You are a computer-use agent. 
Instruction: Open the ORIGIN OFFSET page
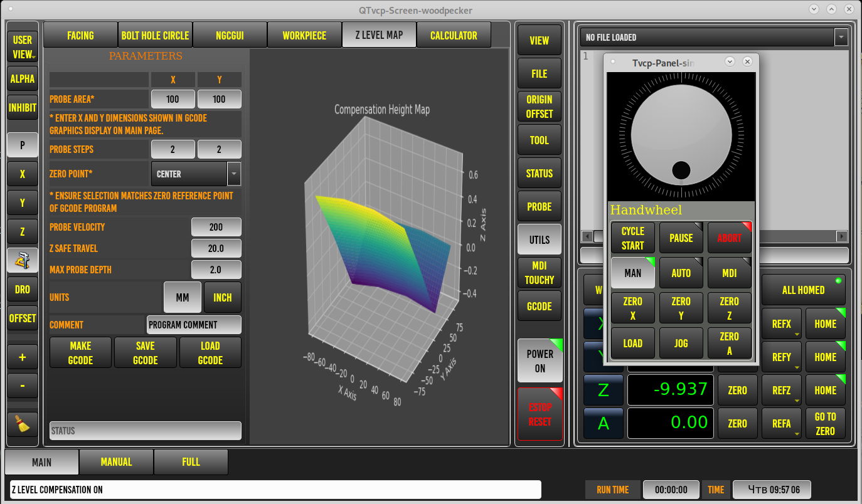(x=540, y=107)
